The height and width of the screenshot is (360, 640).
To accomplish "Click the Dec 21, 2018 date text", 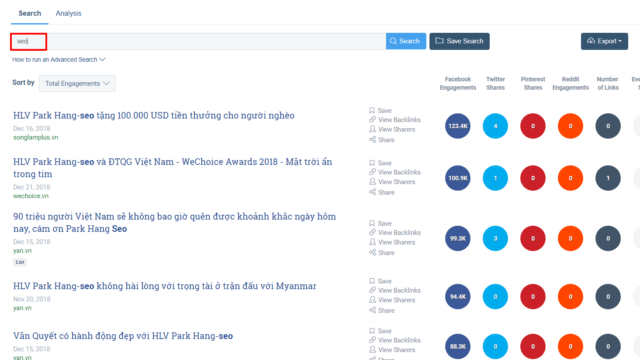I will [31, 187].
